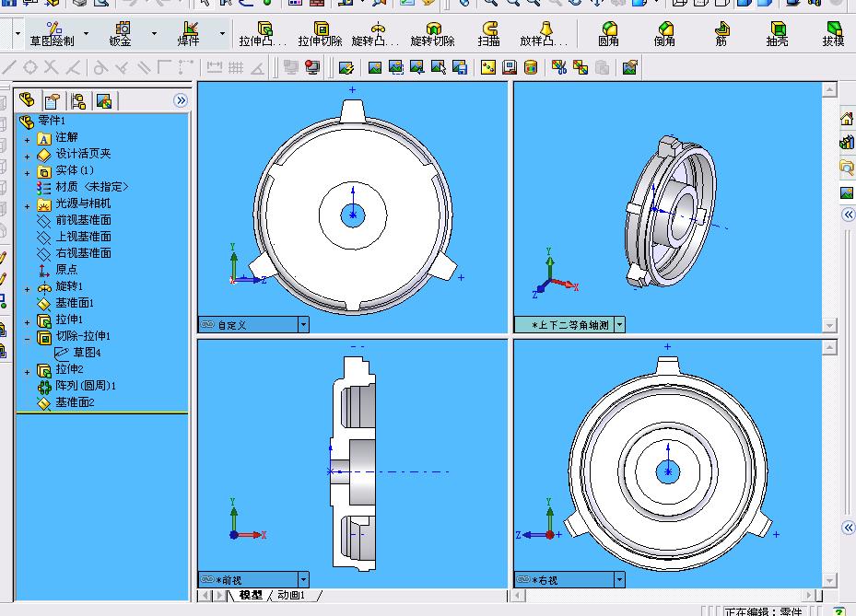Image resolution: width=856 pixels, height=616 pixels.
Task: Click the double-chevron button atop feature tree
Action: coord(181,100)
